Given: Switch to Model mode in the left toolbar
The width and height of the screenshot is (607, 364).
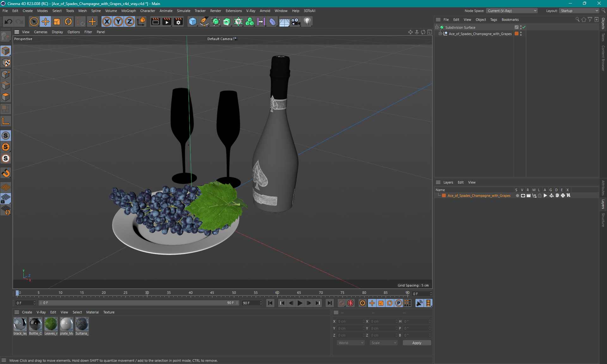Looking at the screenshot, I should (6, 51).
